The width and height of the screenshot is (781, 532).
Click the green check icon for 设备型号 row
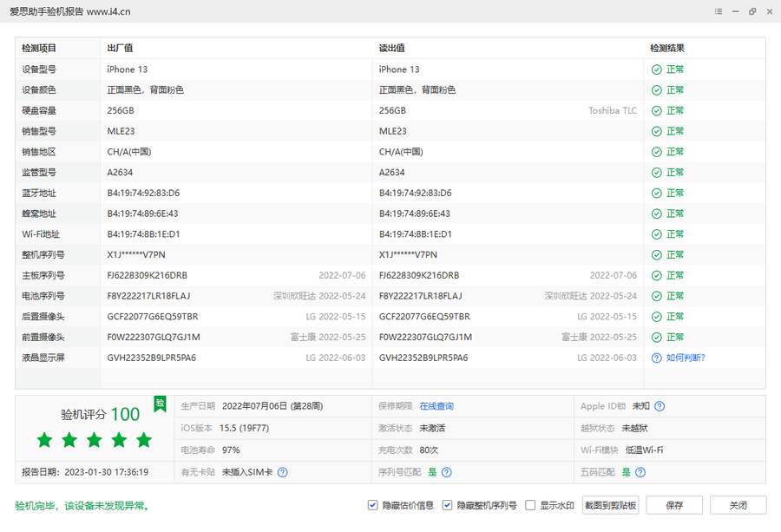coord(657,69)
